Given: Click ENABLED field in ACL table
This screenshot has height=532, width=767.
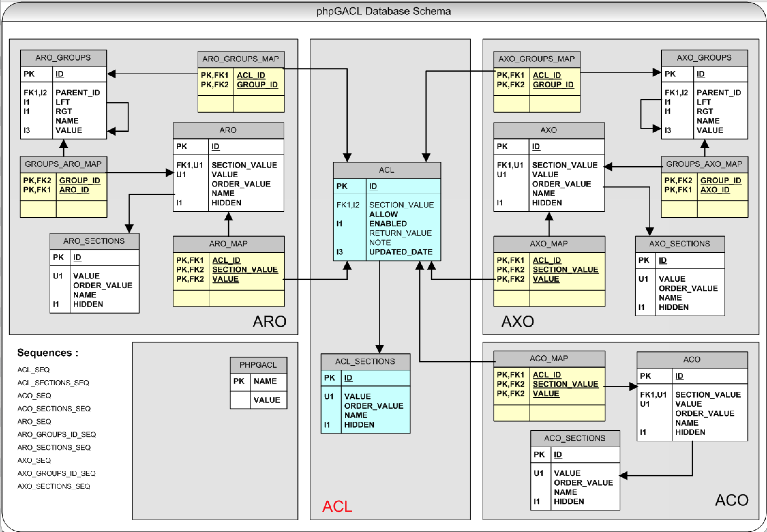Looking at the screenshot, I should [388, 224].
